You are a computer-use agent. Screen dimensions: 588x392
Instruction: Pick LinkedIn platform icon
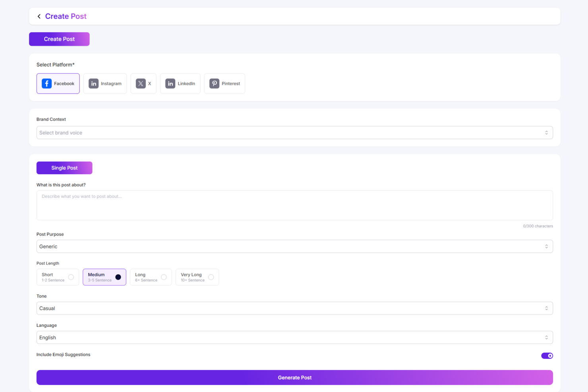coord(180,83)
